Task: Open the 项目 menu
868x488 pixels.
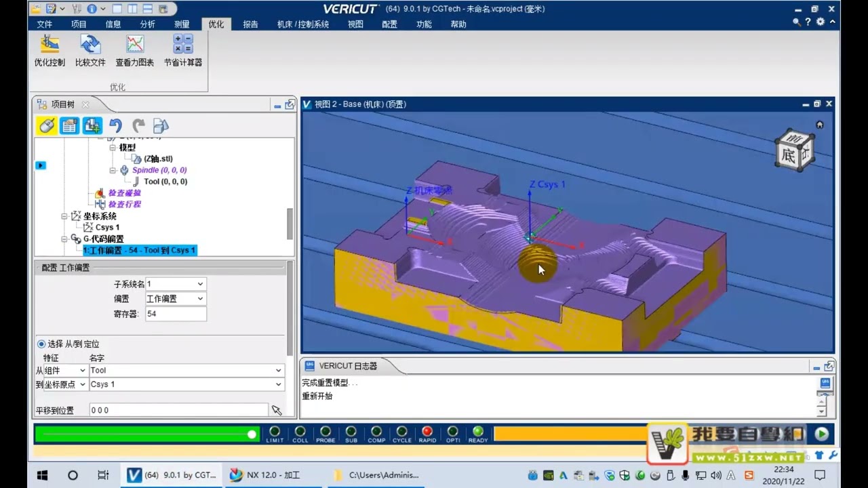Action: (79, 24)
